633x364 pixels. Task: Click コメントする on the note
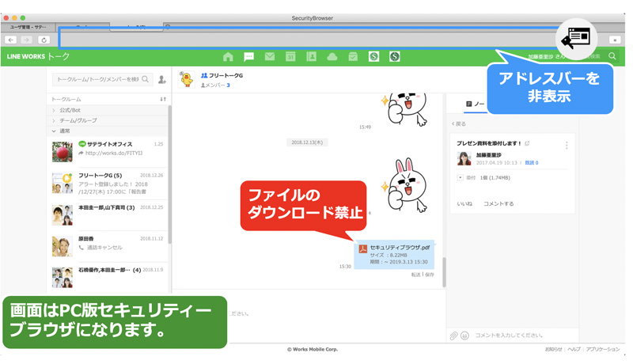(x=498, y=204)
